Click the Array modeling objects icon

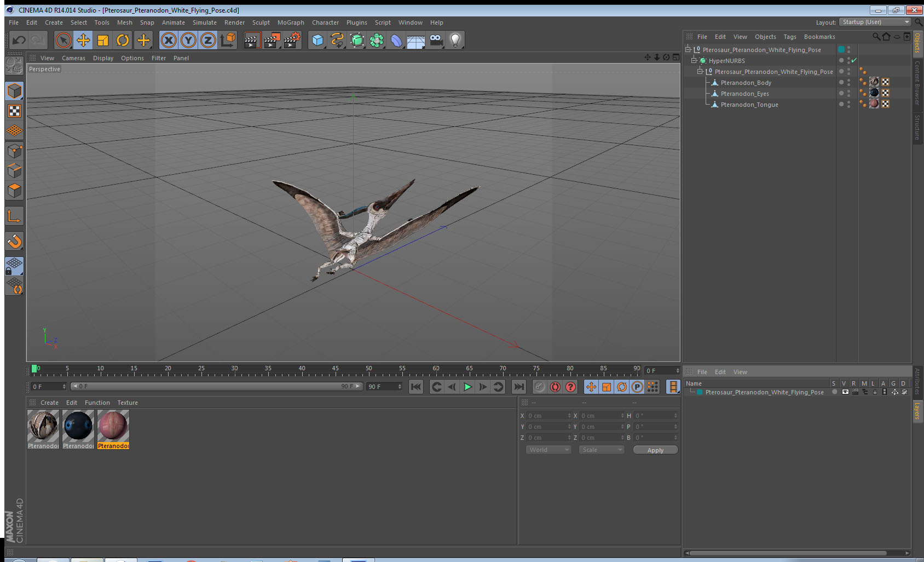tap(377, 40)
